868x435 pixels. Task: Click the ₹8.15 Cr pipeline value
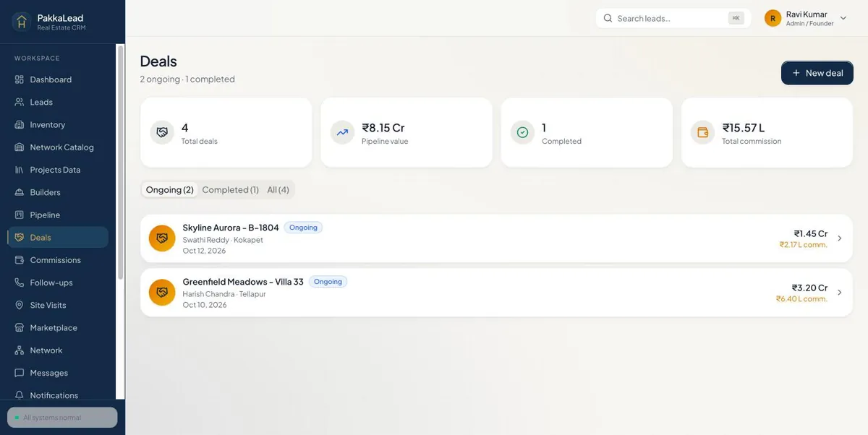[x=383, y=128]
